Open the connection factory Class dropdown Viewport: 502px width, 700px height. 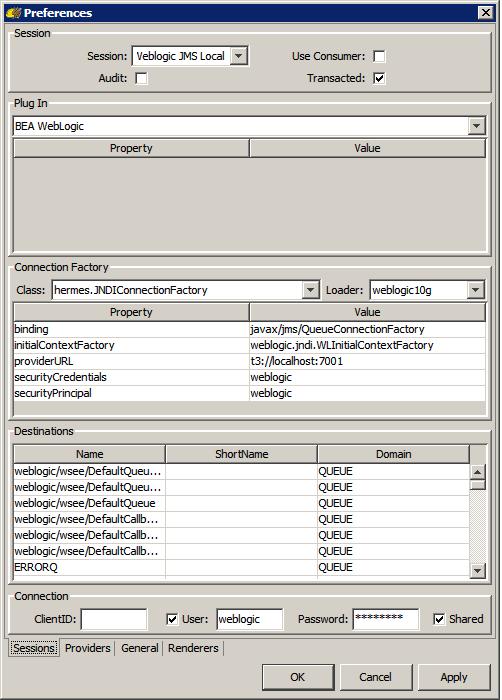pos(310,290)
